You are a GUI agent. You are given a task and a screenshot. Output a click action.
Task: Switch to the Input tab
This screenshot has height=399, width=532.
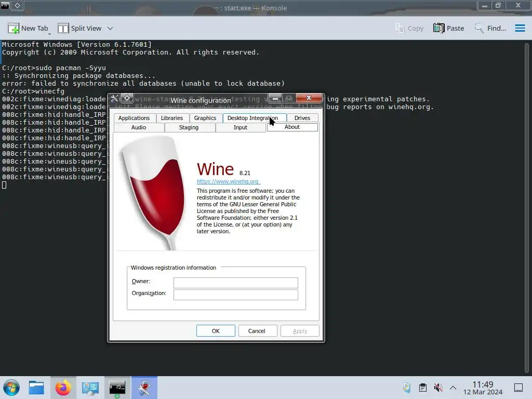point(240,127)
